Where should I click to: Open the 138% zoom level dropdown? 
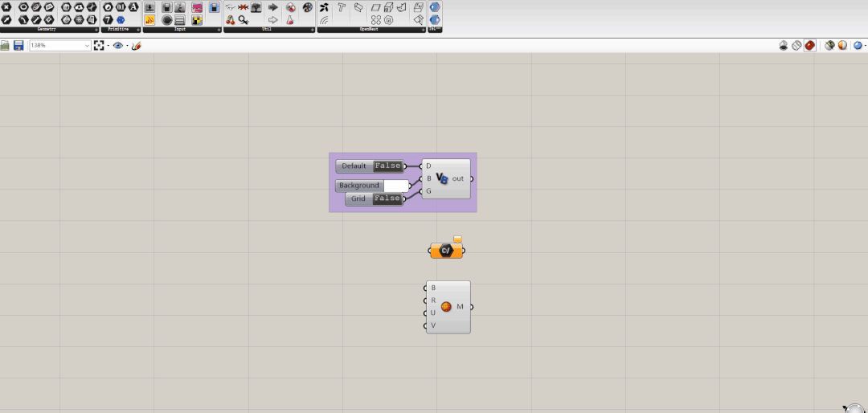[x=60, y=45]
